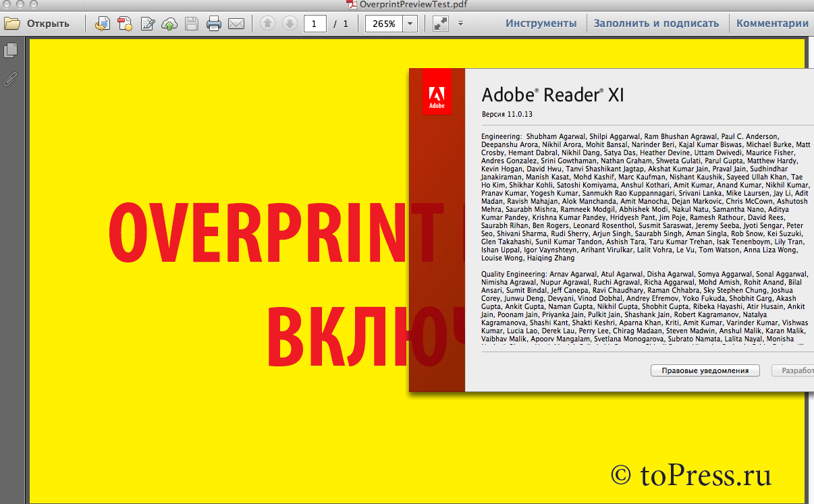Viewport: 814px width, 504px height.
Task: Click the Версия 11.0.13 text
Action: [x=507, y=114]
